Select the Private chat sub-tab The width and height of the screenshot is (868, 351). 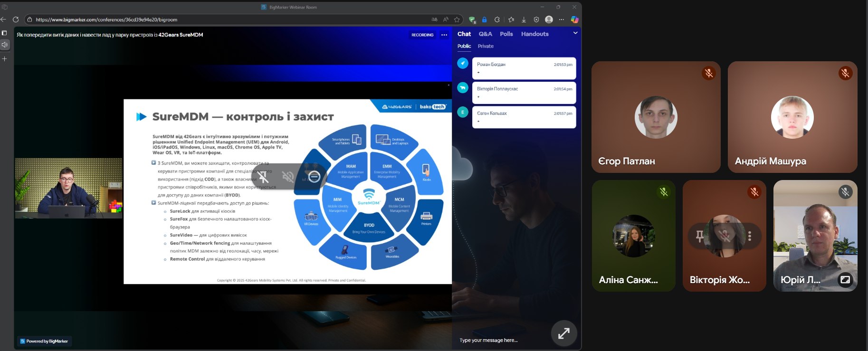pos(486,46)
